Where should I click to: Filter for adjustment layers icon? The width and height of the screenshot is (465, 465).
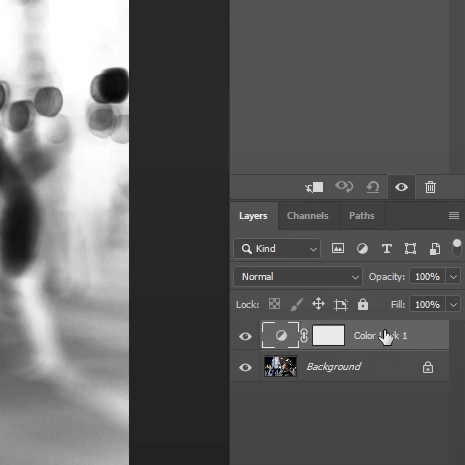coord(362,249)
